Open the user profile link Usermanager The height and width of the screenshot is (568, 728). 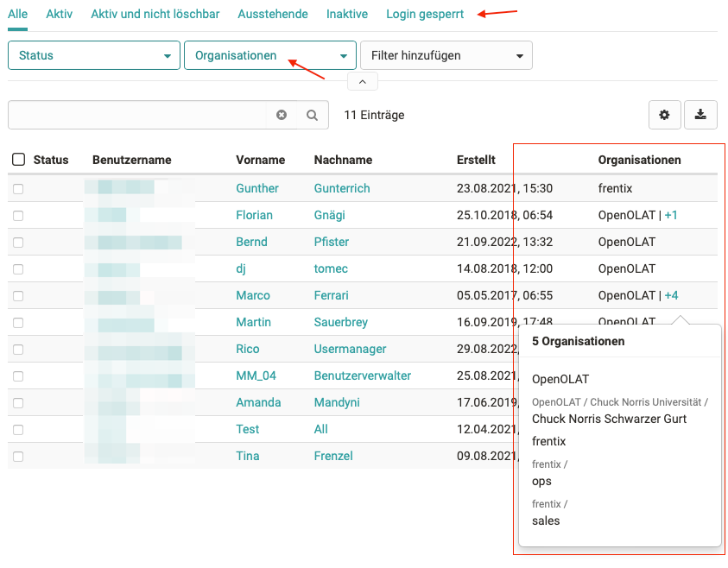pos(348,349)
